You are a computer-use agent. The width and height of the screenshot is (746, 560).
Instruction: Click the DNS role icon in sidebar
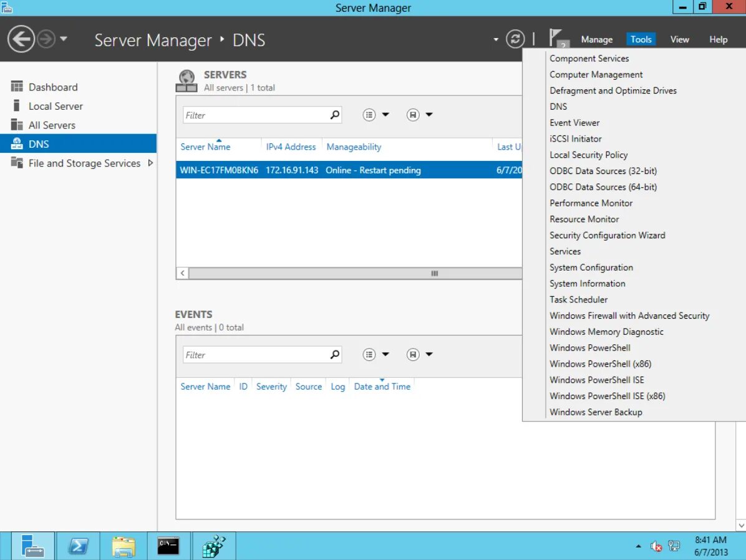click(x=17, y=143)
